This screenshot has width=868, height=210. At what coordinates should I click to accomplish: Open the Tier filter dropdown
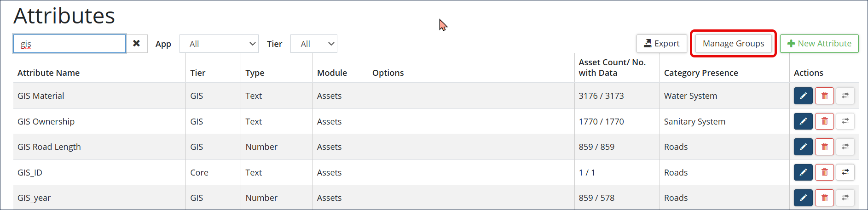pos(314,44)
